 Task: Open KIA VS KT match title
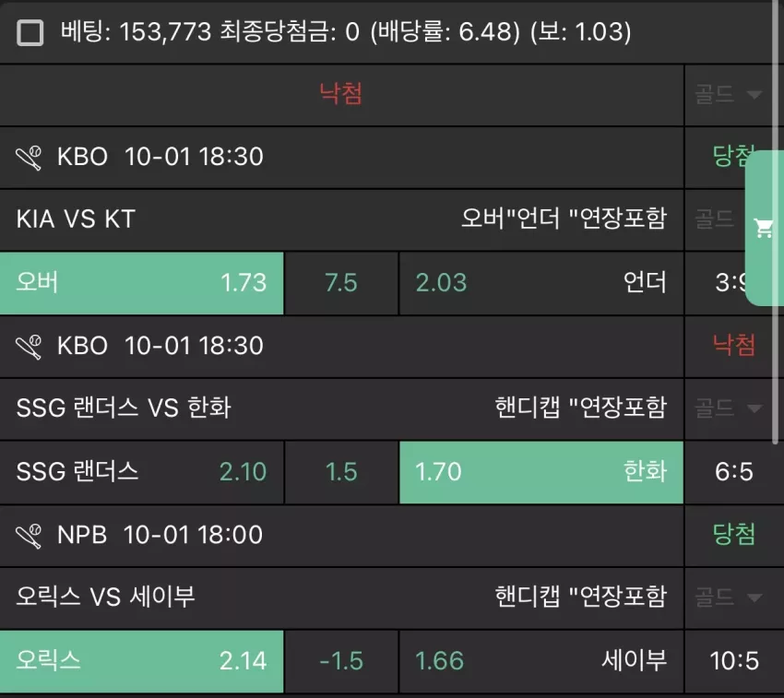pyautogui.click(x=76, y=219)
